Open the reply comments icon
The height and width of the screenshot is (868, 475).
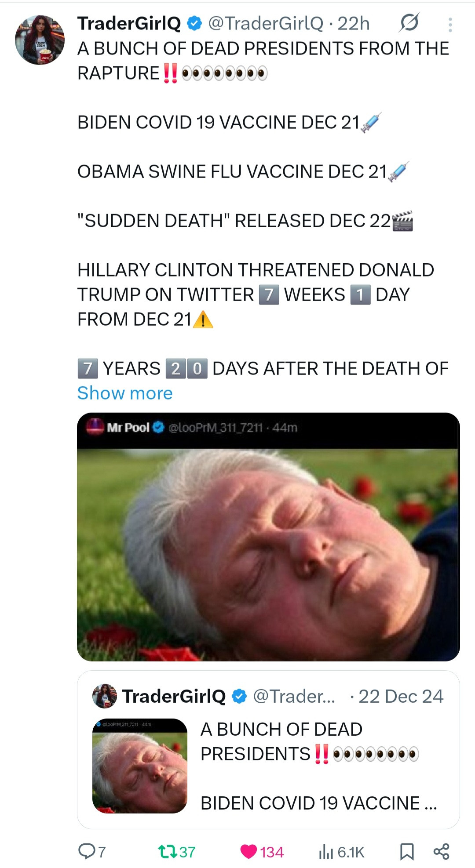click(x=86, y=851)
